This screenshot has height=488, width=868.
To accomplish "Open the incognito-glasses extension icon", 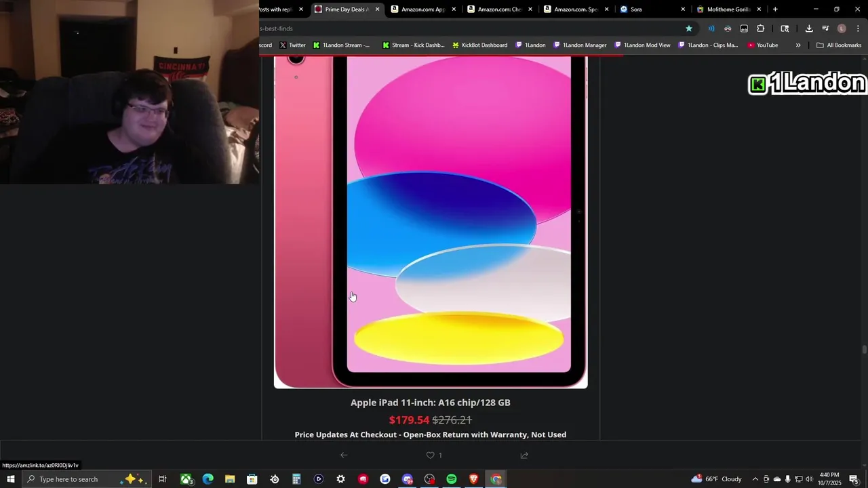I will tap(728, 28).
